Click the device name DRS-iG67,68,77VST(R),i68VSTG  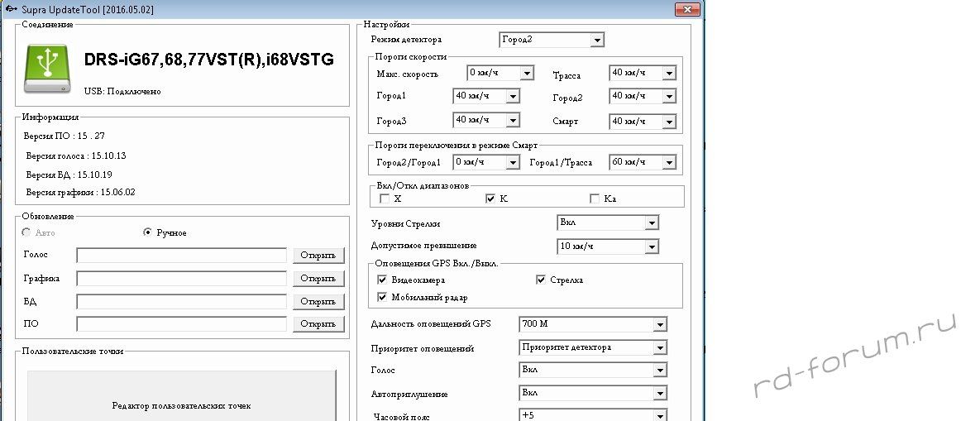coord(208,60)
